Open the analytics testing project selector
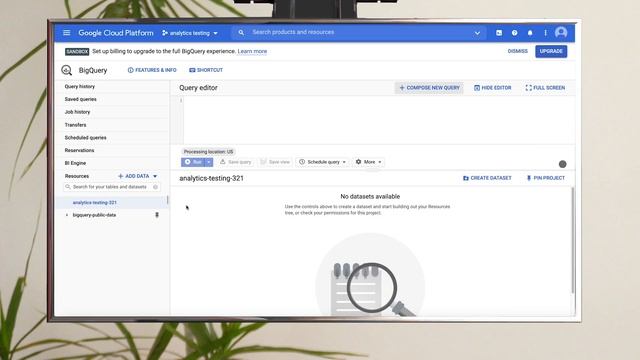 190,33
